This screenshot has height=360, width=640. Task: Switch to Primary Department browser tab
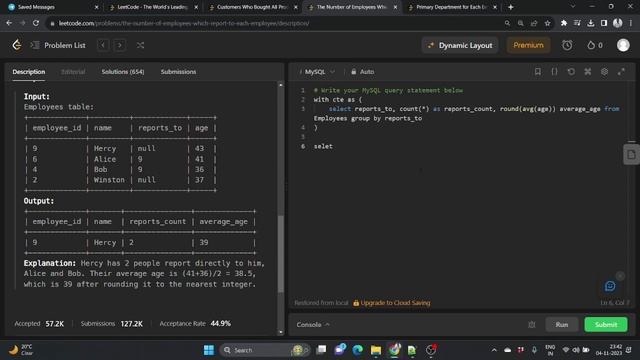click(x=452, y=7)
